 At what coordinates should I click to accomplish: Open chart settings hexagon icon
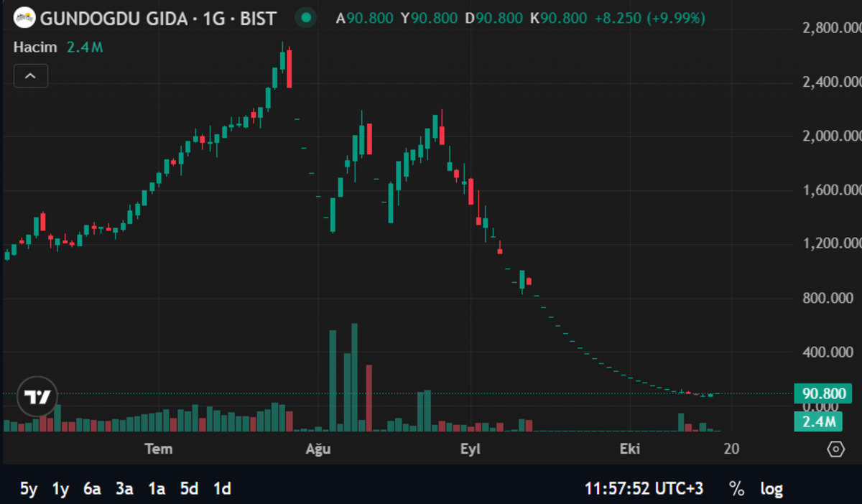pyautogui.click(x=835, y=449)
